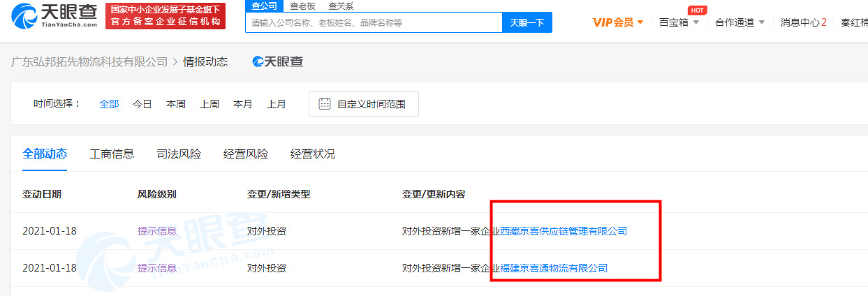Filter time by 上月

pyautogui.click(x=277, y=104)
